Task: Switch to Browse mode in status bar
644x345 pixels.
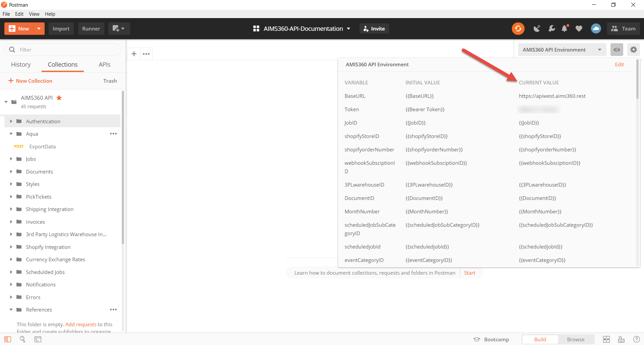Action: (x=576, y=339)
